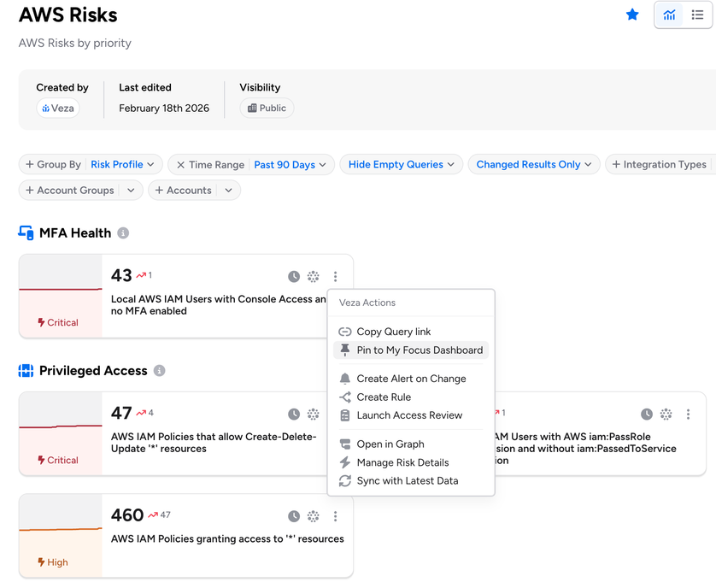Open iam:PassRole users query title
This screenshot has width=716, height=588.
585,448
